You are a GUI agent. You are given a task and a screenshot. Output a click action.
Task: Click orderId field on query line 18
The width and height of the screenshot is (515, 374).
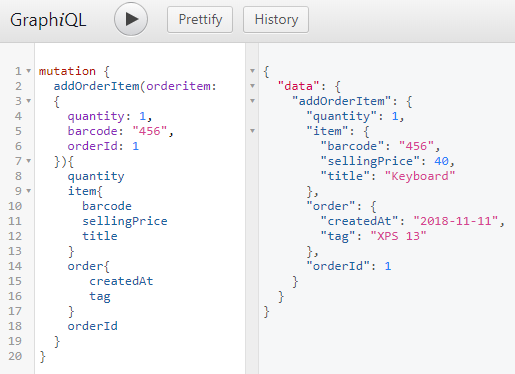click(93, 326)
